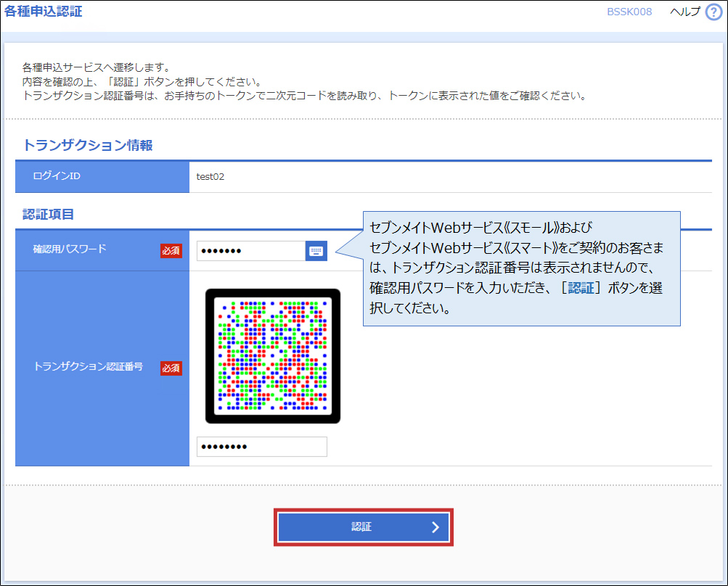The width and height of the screenshot is (728, 586).
Task: Open the software keyboard icon beside the password field
Action: 316,251
